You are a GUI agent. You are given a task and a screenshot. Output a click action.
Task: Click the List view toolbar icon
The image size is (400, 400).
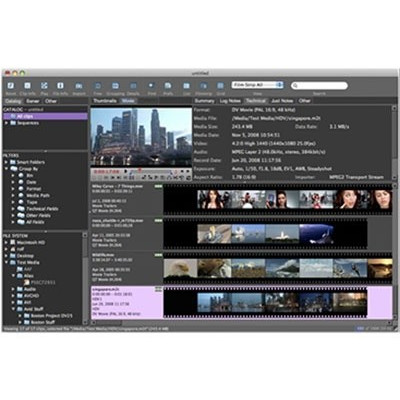point(186,86)
